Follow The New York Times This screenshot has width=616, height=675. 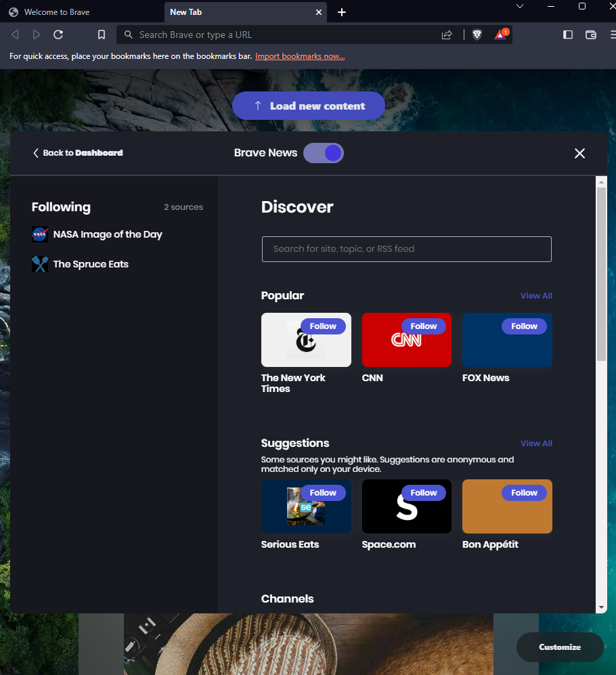(323, 326)
